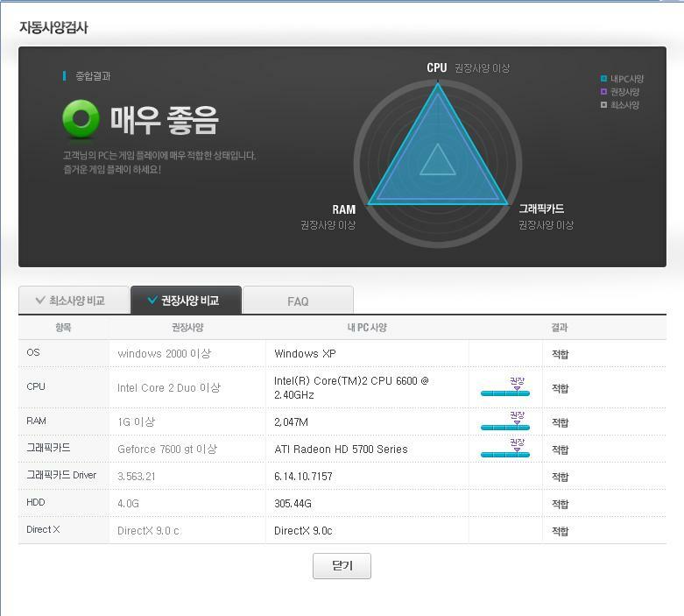Click the RAM 권장 gauge bar
Image resolution: width=684 pixels, height=616 pixels.
point(504,427)
